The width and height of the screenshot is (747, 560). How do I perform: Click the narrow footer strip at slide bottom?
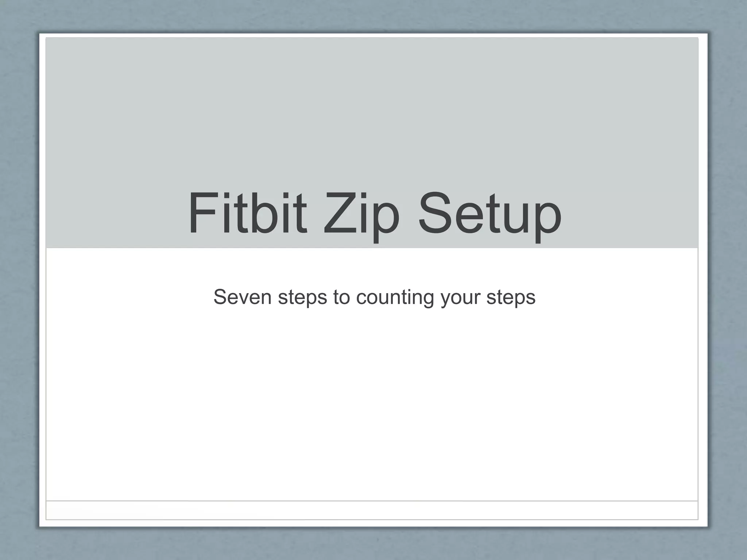pos(372,510)
